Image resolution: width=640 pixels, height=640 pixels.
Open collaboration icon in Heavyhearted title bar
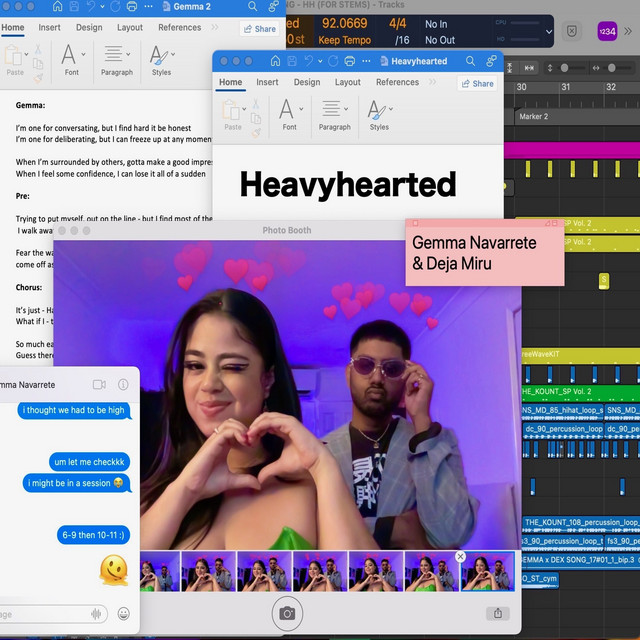coord(491,61)
